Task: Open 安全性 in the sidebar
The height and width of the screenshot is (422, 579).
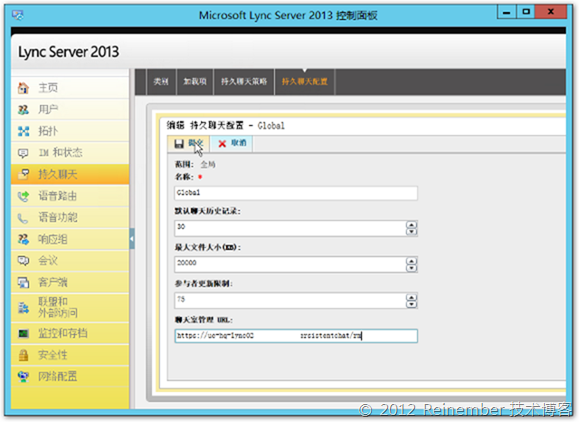Action: tap(70, 355)
